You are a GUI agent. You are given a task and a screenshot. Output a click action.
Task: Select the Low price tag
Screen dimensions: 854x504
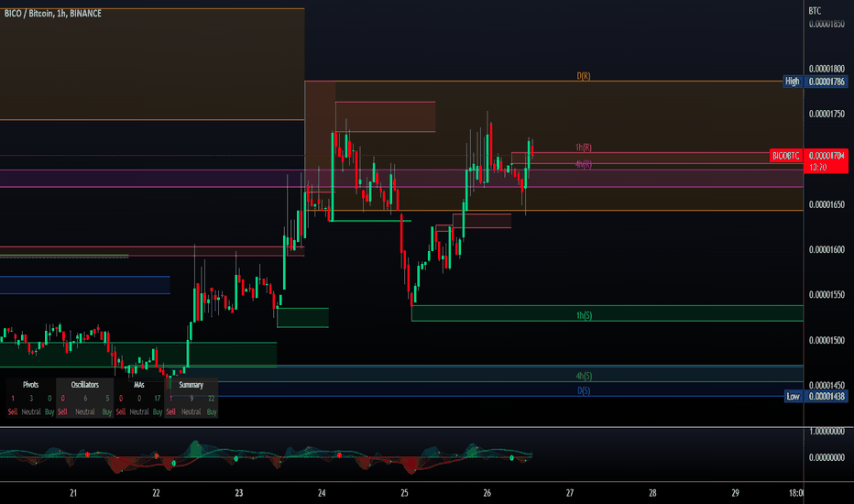(793, 396)
